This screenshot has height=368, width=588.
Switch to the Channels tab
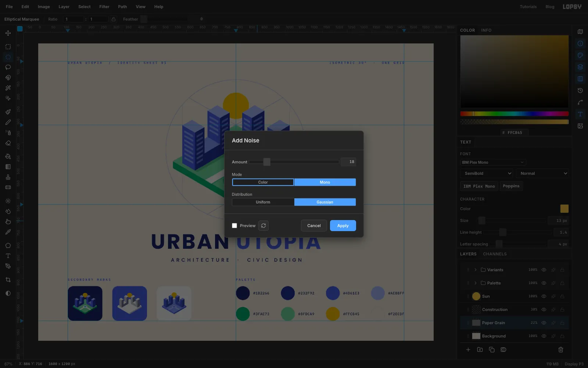[x=495, y=254]
